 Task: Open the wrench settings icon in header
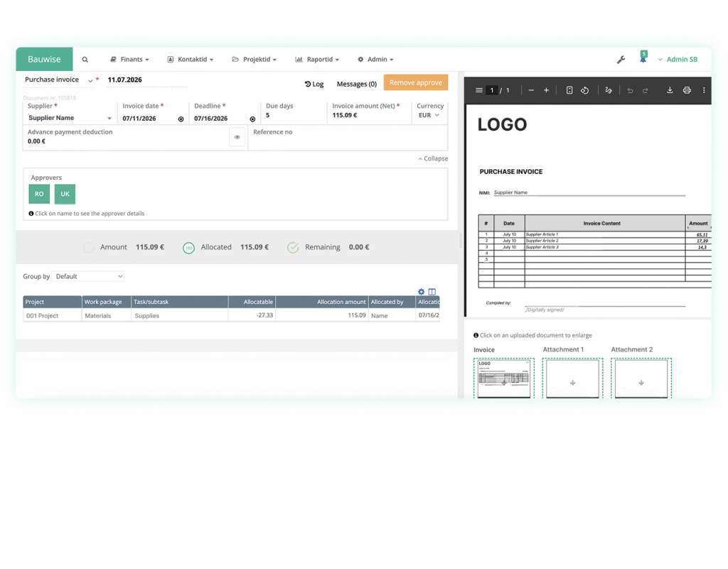pyautogui.click(x=620, y=59)
